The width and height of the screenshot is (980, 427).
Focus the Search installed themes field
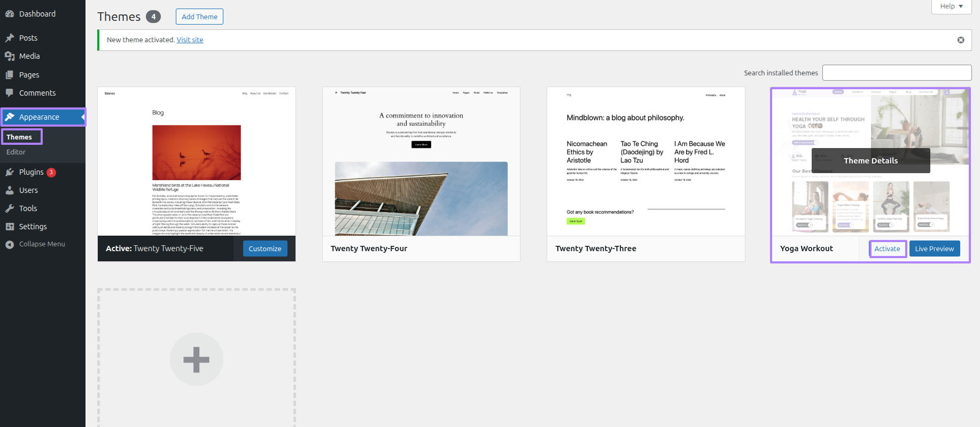pos(897,73)
